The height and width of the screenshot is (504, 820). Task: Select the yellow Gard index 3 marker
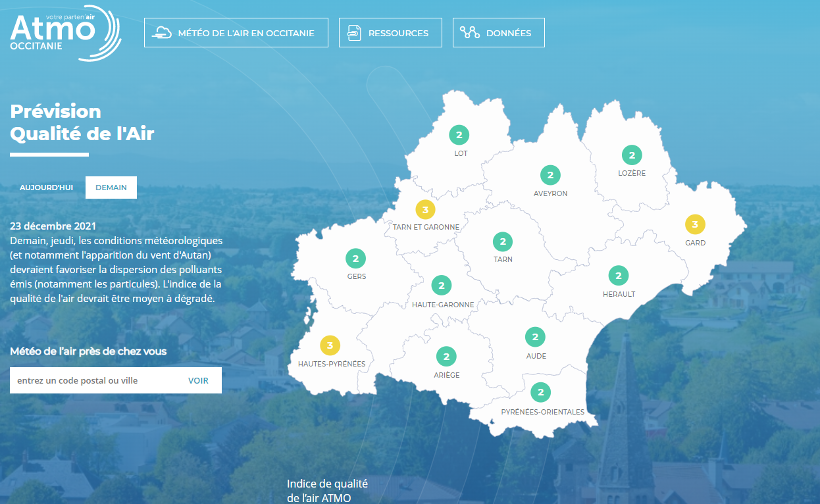695,225
